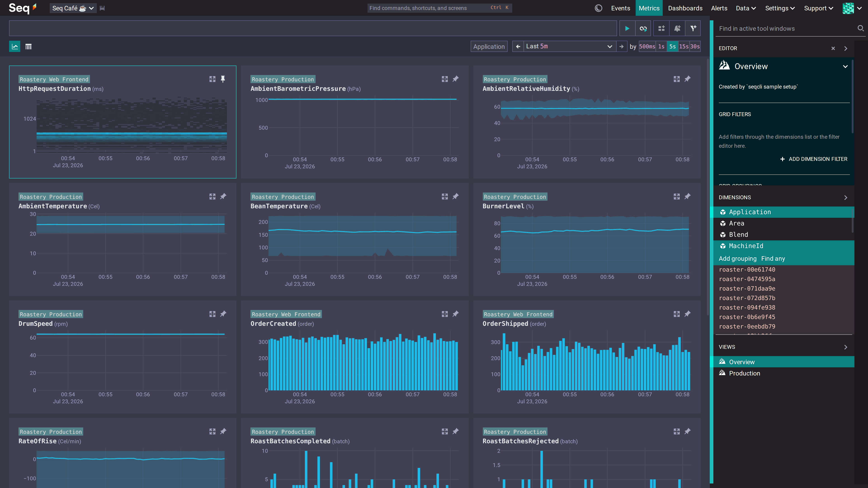Open the Dashboards tab
868x488 pixels.
(x=685, y=8)
